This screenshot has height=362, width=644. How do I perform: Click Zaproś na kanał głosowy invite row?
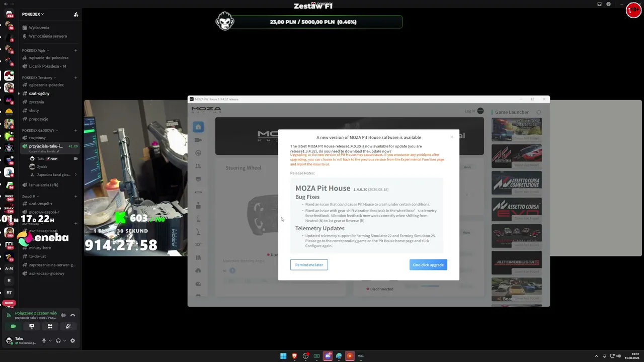pyautogui.click(x=54, y=175)
